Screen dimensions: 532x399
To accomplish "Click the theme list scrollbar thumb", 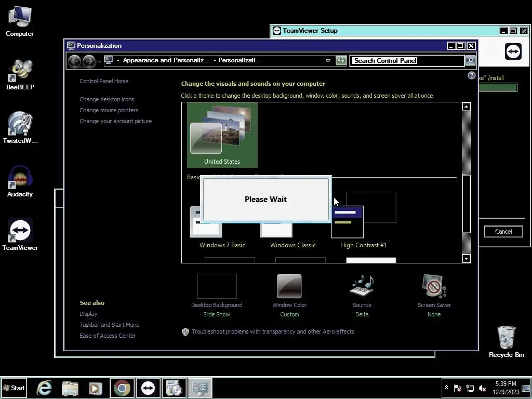I will coord(466,204).
